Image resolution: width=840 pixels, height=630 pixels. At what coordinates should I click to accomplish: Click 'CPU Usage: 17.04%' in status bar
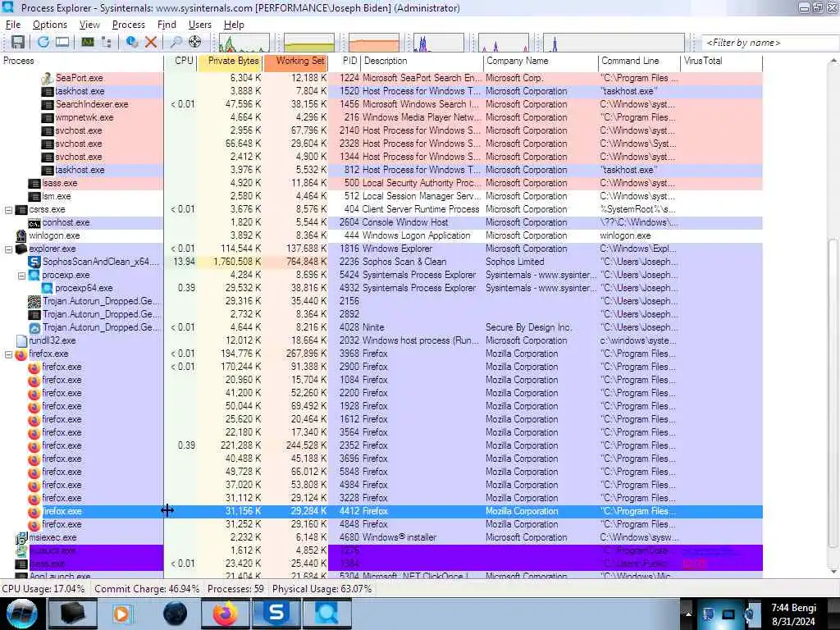[43, 589]
